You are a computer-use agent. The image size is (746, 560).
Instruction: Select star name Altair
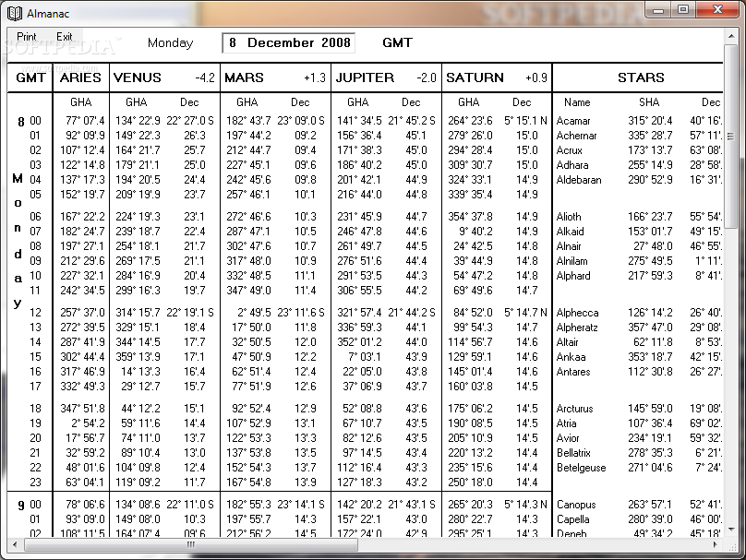(567, 342)
